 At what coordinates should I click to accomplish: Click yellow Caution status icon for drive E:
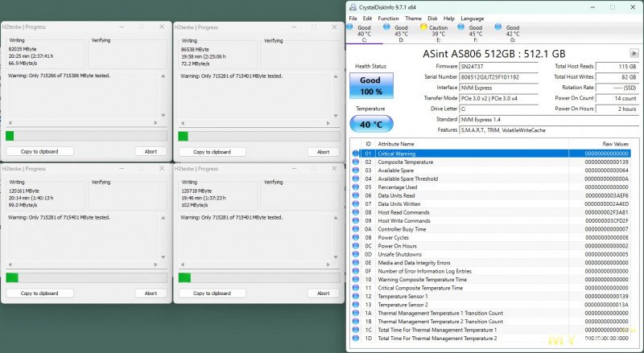(x=423, y=27)
